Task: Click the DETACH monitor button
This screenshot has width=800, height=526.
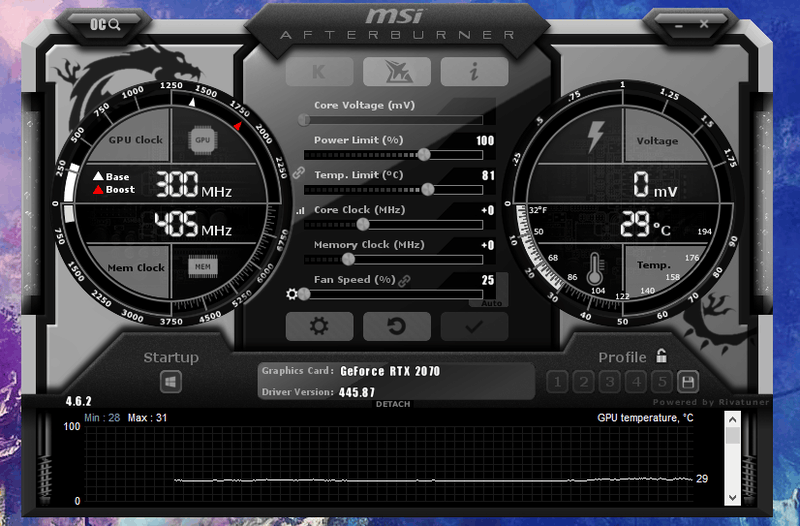Action: pos(393,404)
